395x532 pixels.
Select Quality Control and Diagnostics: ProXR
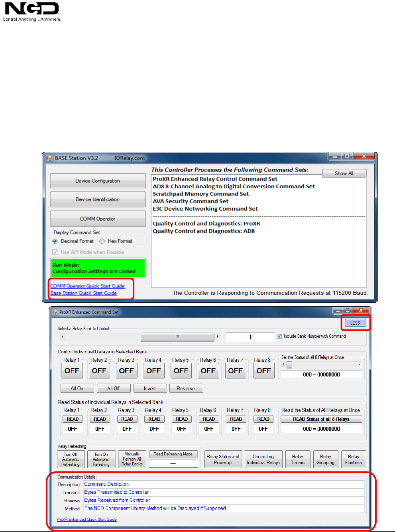[x=206, y=224]
